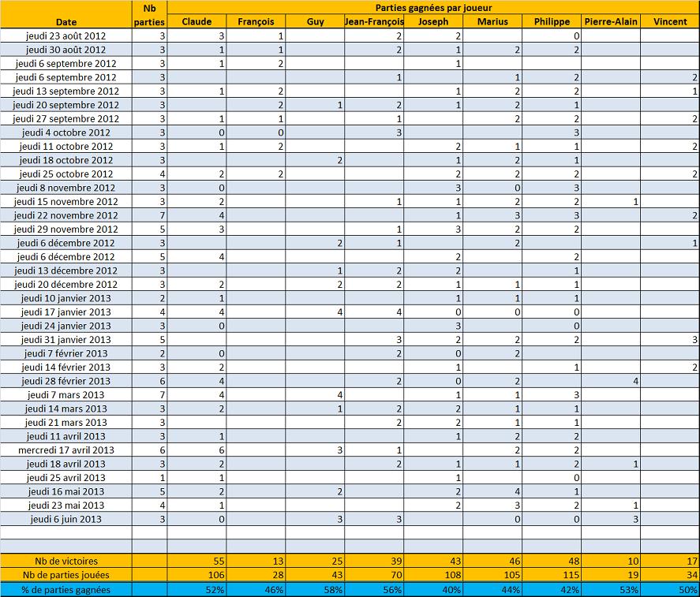Click the date cell "jeudi 22 novembre 2012"

[x=66, y=215]
